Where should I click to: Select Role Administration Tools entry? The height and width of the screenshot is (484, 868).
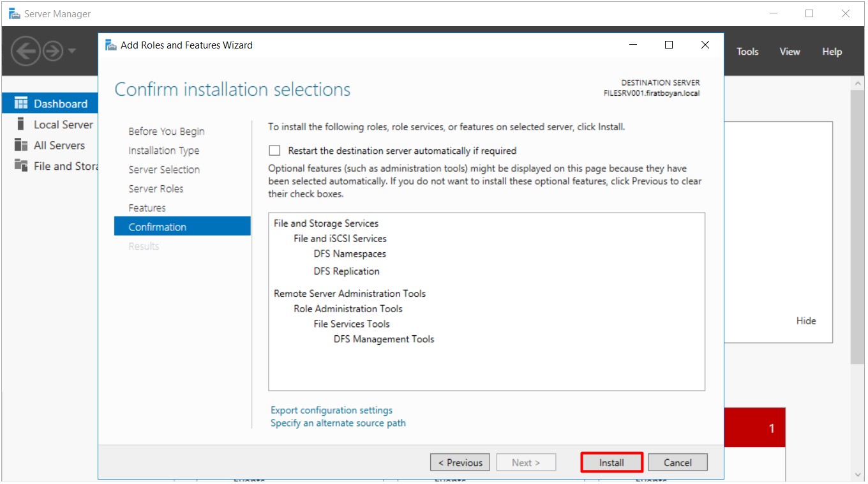[348, 308]
